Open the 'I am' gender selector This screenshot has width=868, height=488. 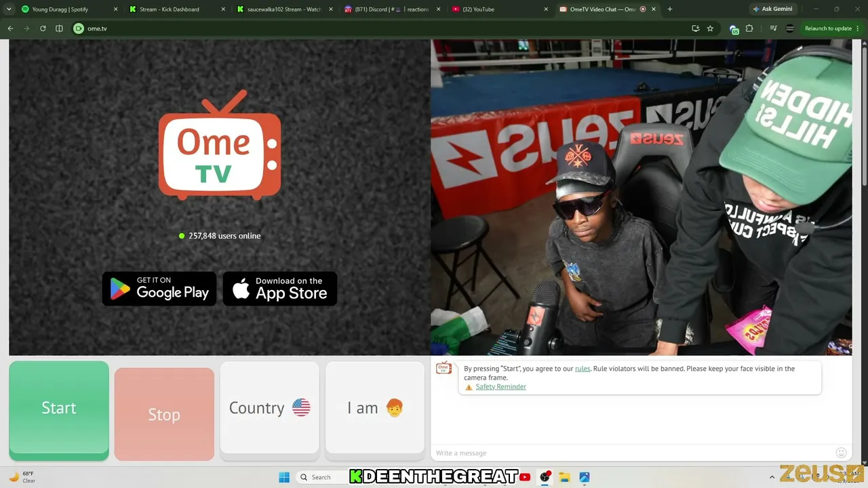(375, 407)
